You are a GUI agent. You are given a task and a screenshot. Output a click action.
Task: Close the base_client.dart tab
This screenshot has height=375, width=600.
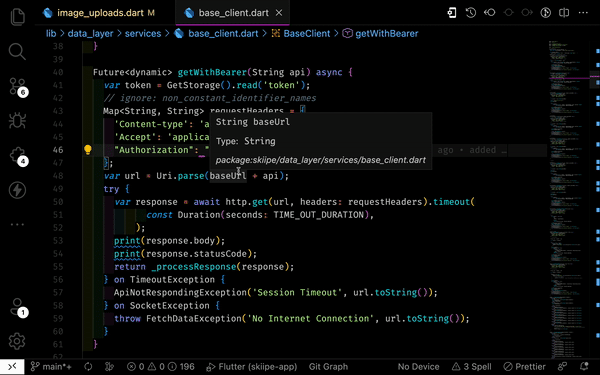[279, 13]
